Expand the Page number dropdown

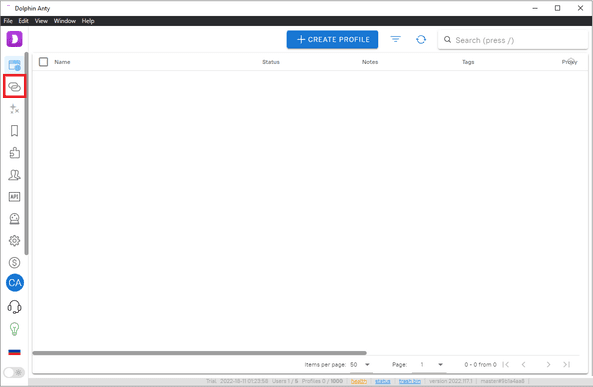click(x=430, y=365)
